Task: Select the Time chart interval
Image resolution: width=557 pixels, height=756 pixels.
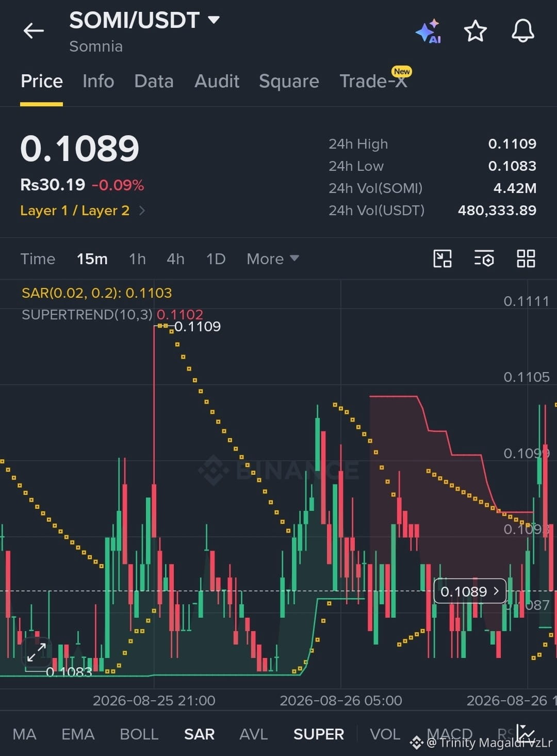Action: pos(38,259)
